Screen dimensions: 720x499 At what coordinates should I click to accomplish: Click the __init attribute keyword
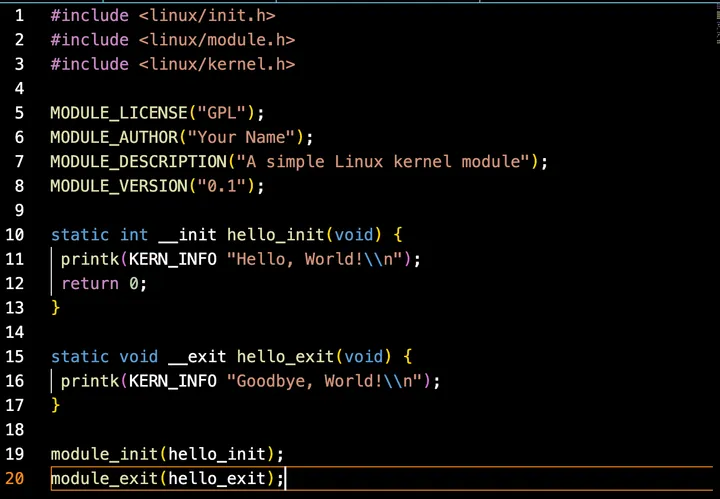(x=187, y=235)
